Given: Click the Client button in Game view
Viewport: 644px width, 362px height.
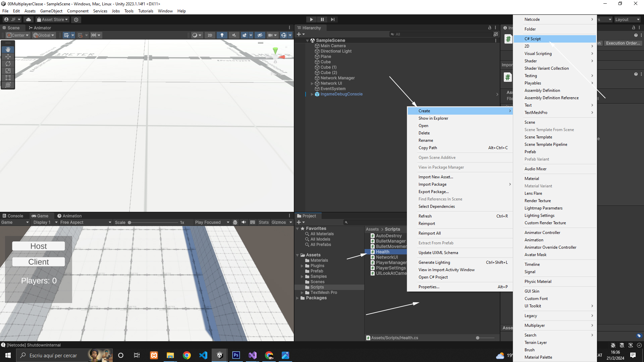Looking at the screenshot, I should click(x=39, y=262).
